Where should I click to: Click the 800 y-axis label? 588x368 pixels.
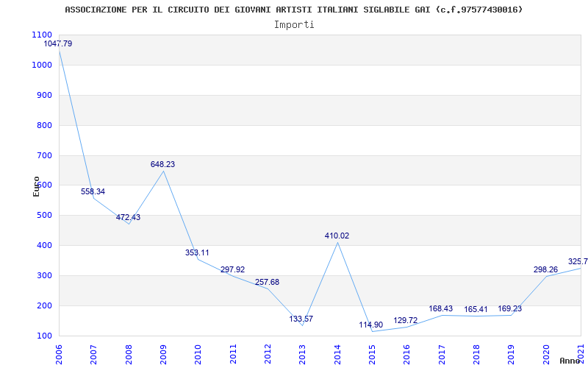point(44,125)
